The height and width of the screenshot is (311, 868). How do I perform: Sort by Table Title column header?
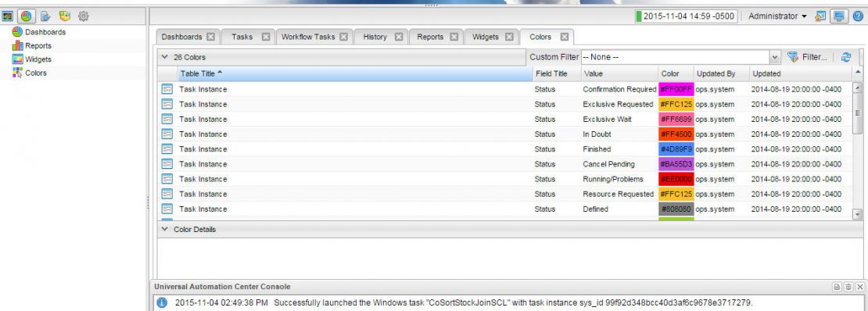356,73
